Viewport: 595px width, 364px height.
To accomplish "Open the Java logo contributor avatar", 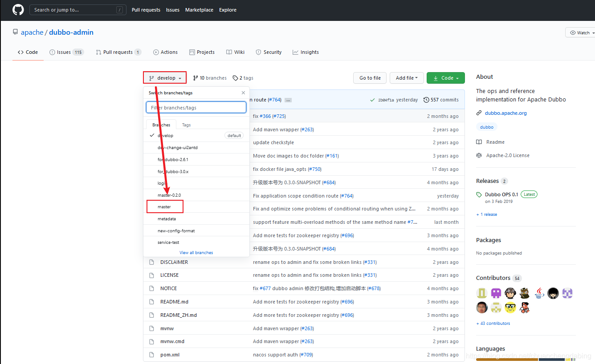I will [539, 293].
